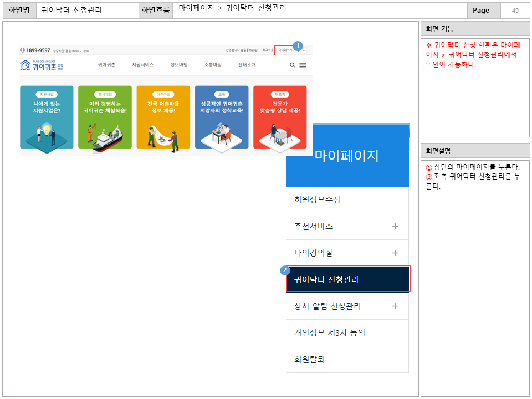This screenshot has width=532, height=399.
Task: Click the 마이페이지 header link
Action: 284,49
